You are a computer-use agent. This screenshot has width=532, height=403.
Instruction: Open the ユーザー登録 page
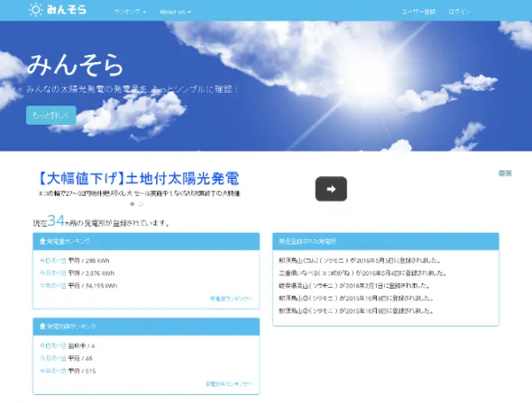pos(419,12)
